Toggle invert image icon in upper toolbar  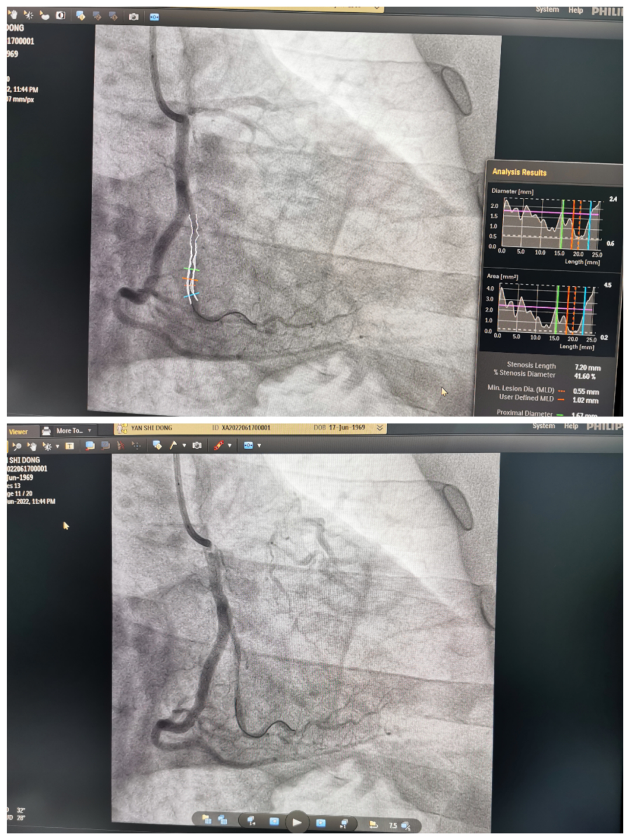pos(60,15)
